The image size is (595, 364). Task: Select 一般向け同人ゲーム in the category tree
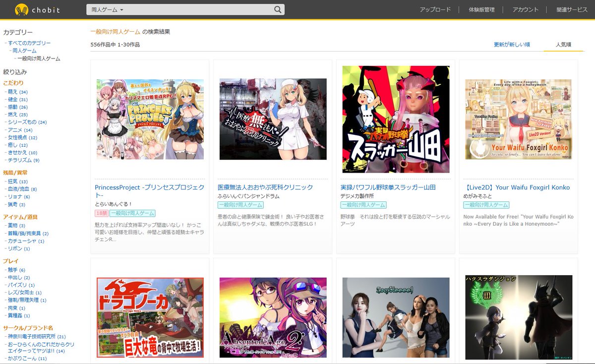(39, 59)
